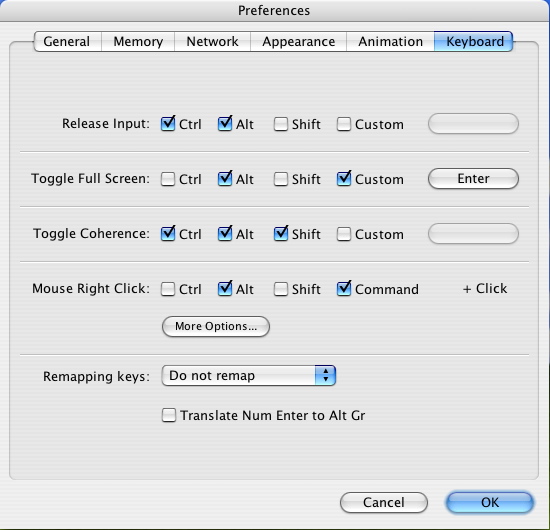The height and width of the screenshot is (530, 550).
Task: Uncheck Alt for Mouse Right Click
Action: point(225,289)
